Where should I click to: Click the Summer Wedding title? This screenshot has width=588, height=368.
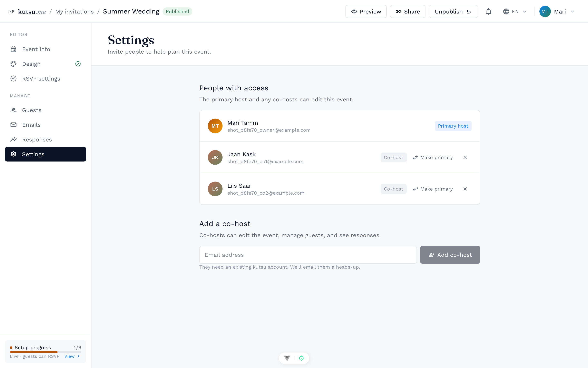coord(131,11)
